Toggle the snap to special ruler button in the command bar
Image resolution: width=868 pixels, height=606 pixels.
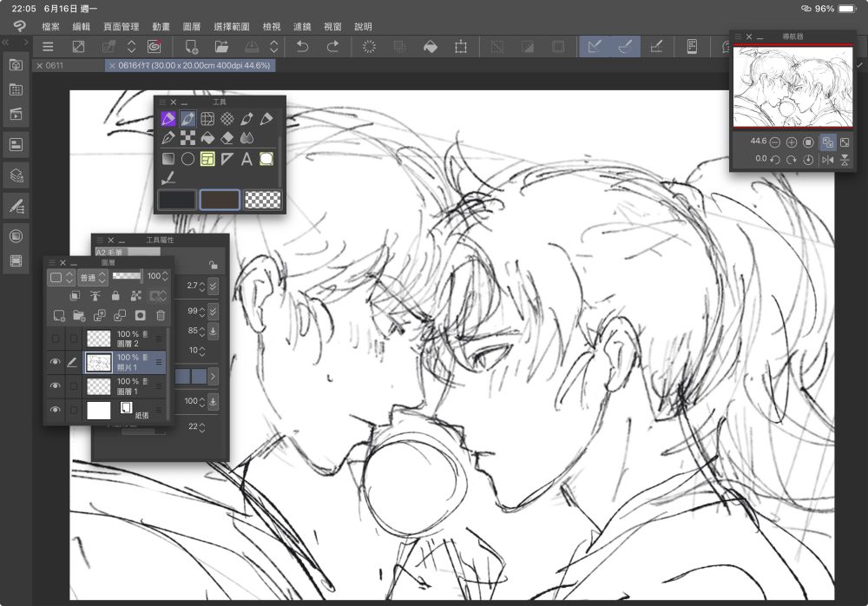(625, 47)
